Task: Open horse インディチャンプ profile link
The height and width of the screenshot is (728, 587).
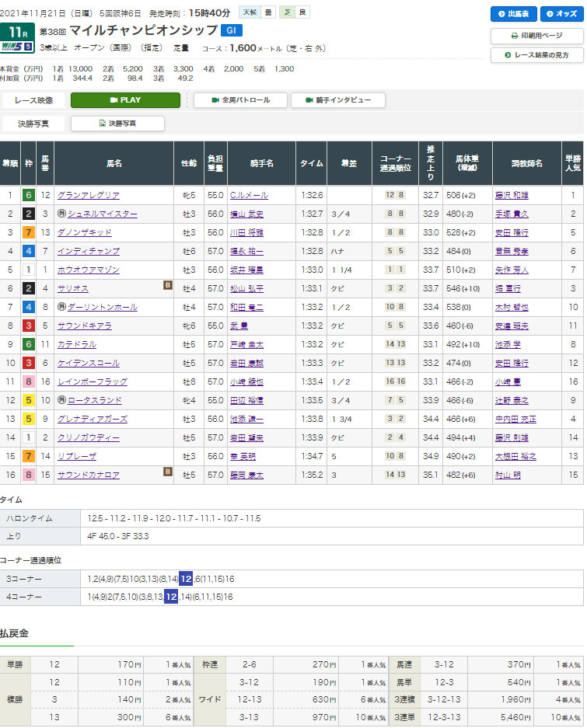Action: [x=88, y=252]
